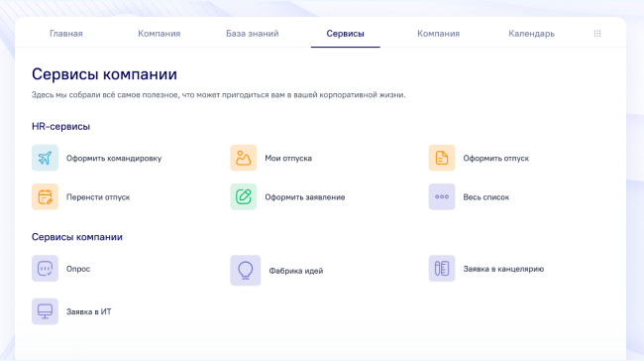This screenshot has height=361, width=644.
Task: Show Весь список of HR services
Action: tap(486, 197)
